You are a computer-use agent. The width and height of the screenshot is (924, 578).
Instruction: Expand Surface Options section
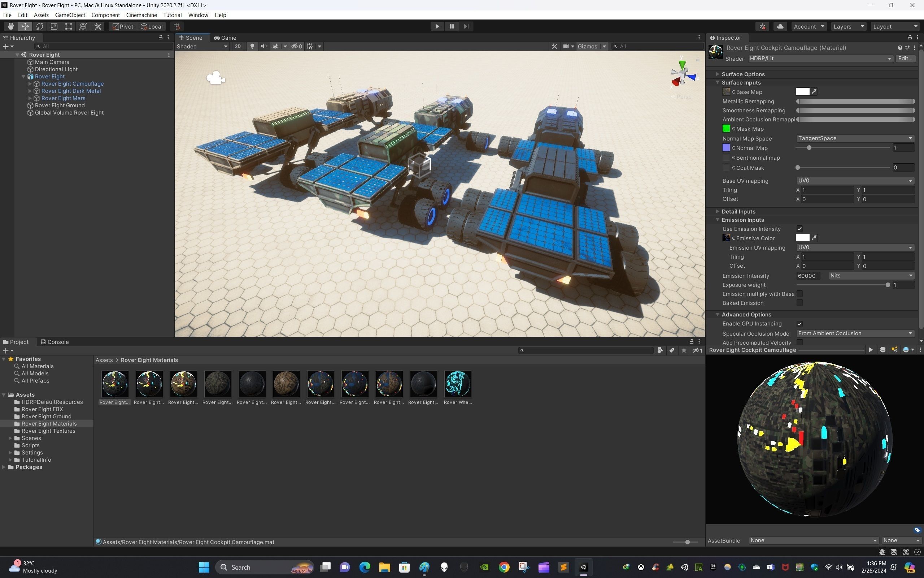coord(718,74)
